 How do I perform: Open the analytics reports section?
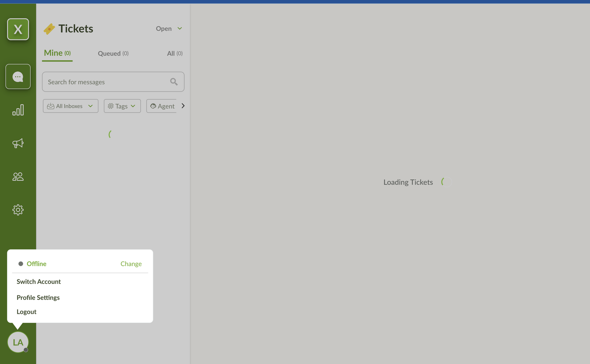pos(18,110)
